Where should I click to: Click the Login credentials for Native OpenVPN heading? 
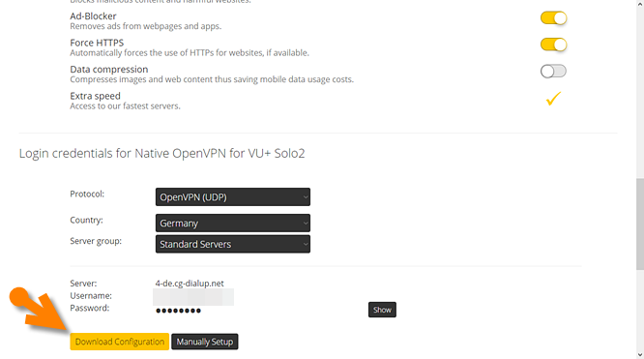pyautogui.click(x=161, y=154)
